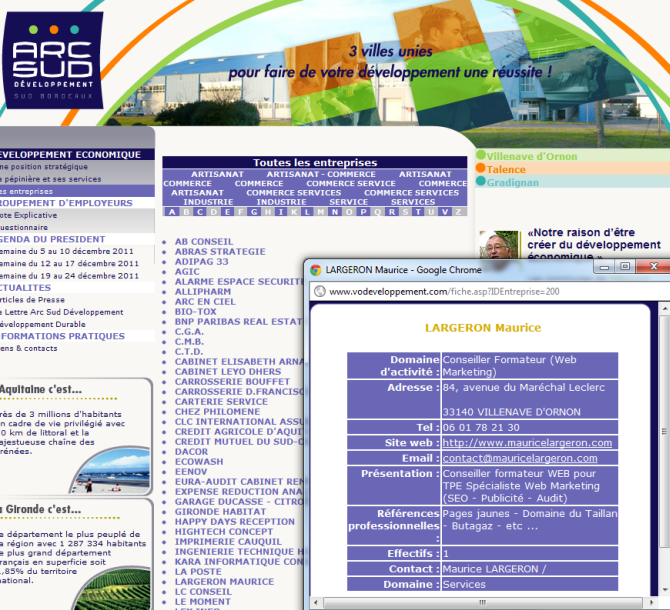The height and width of the screenshot is (610, 670).
Task: Open 'pépinière et ses services' sidebar item
Action: coord(51,179)
